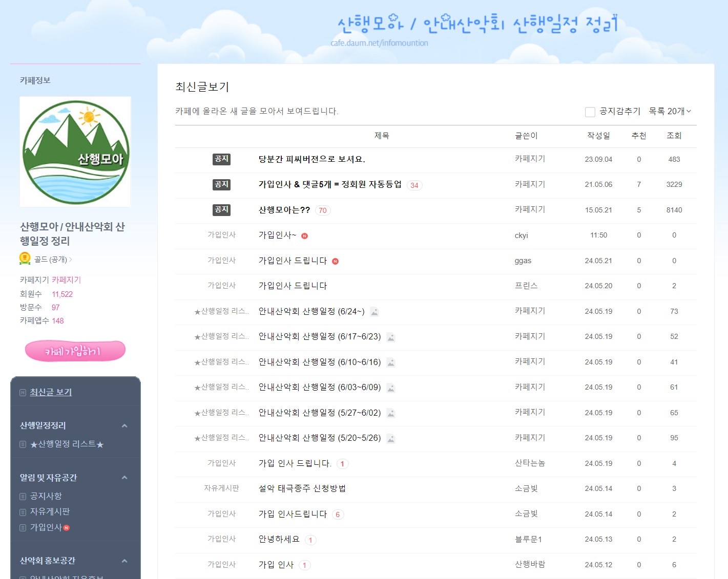Screen dimensions: 728x579
Task: Collapse the 알림 및 자유공간 section
Action: (x=123, y=477)
